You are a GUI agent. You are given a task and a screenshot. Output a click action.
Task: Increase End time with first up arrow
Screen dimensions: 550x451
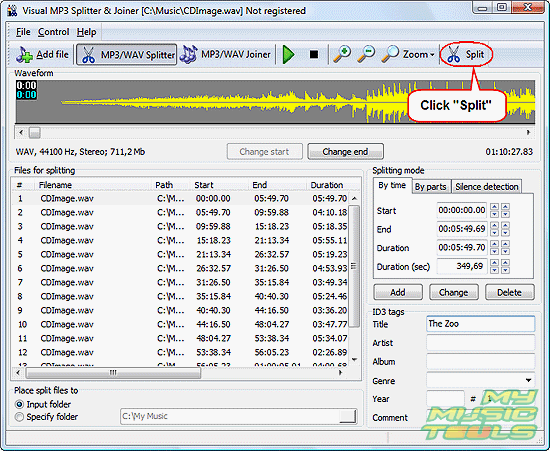[495, 225]
